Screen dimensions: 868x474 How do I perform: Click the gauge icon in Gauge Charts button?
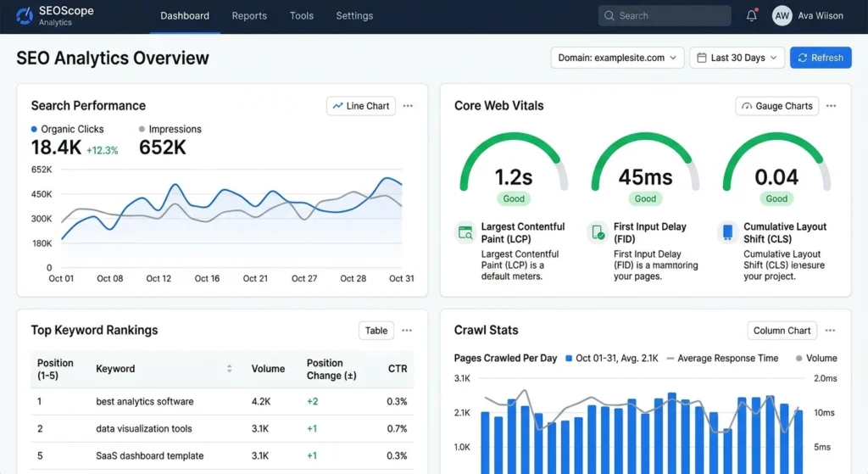tap(747, 106)
